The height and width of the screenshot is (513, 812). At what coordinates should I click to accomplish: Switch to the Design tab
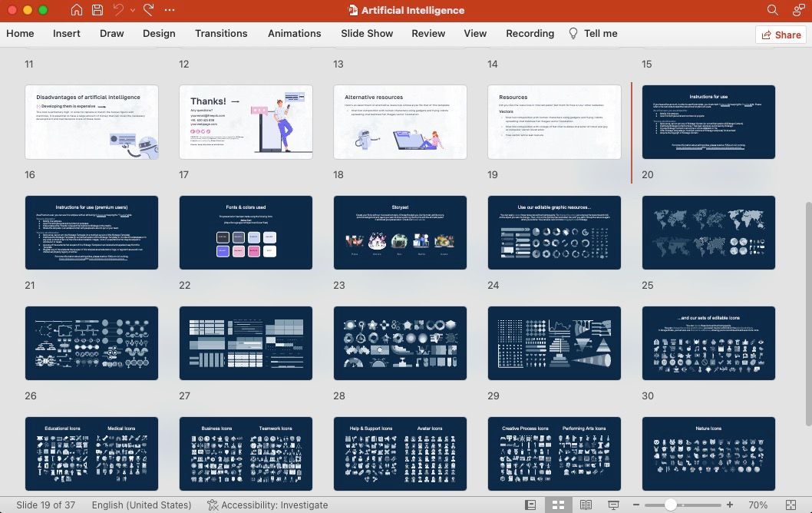[x=159, y=34]
